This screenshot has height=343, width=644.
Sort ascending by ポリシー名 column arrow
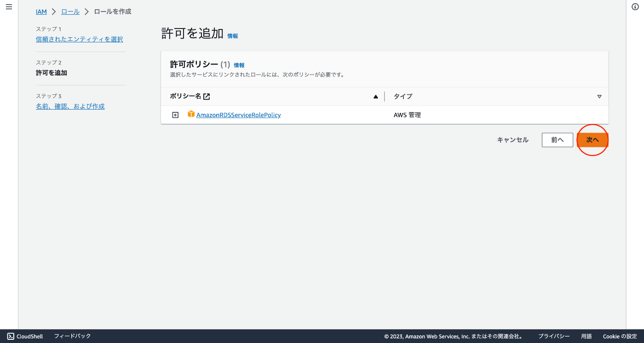point(376,97)
